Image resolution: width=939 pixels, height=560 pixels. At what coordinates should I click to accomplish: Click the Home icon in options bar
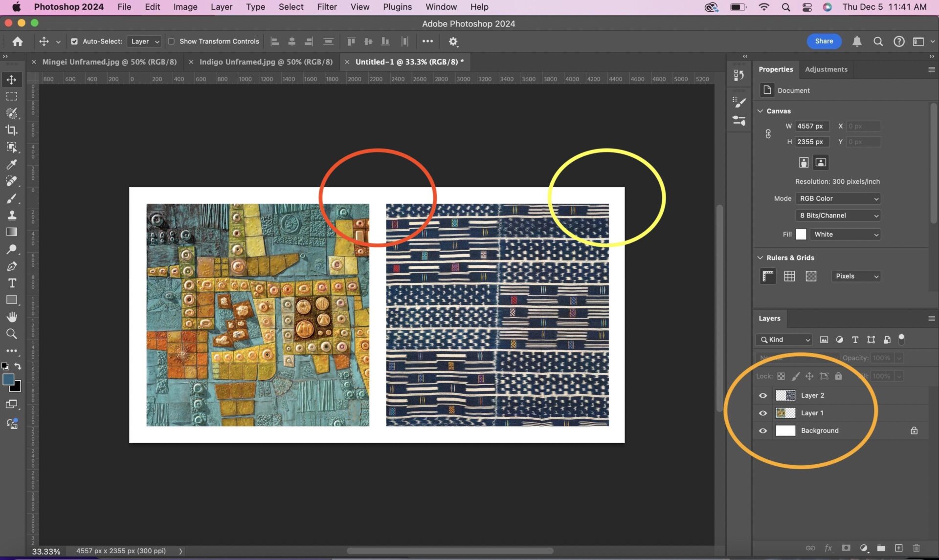pyautogui.click(x=18, y=42)
